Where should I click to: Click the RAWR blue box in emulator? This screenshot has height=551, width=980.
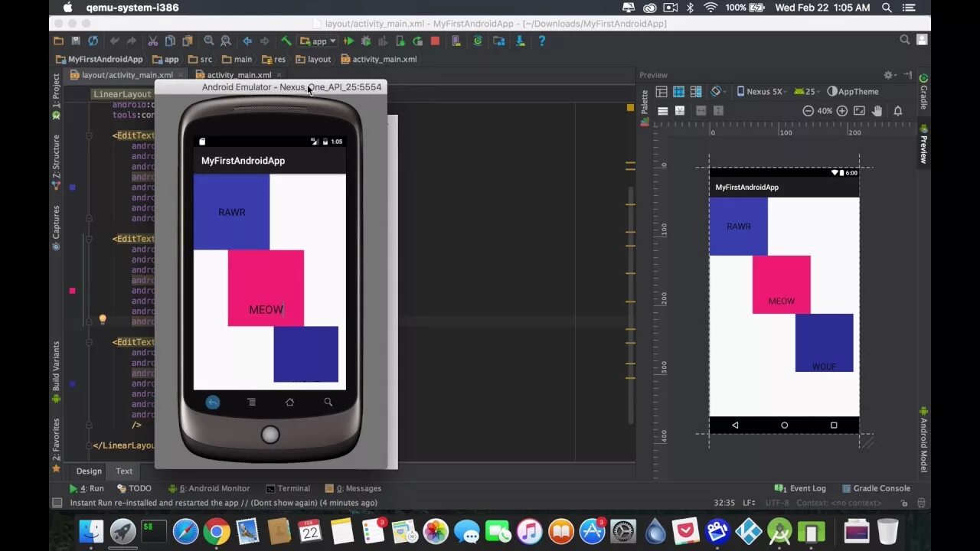231,212
